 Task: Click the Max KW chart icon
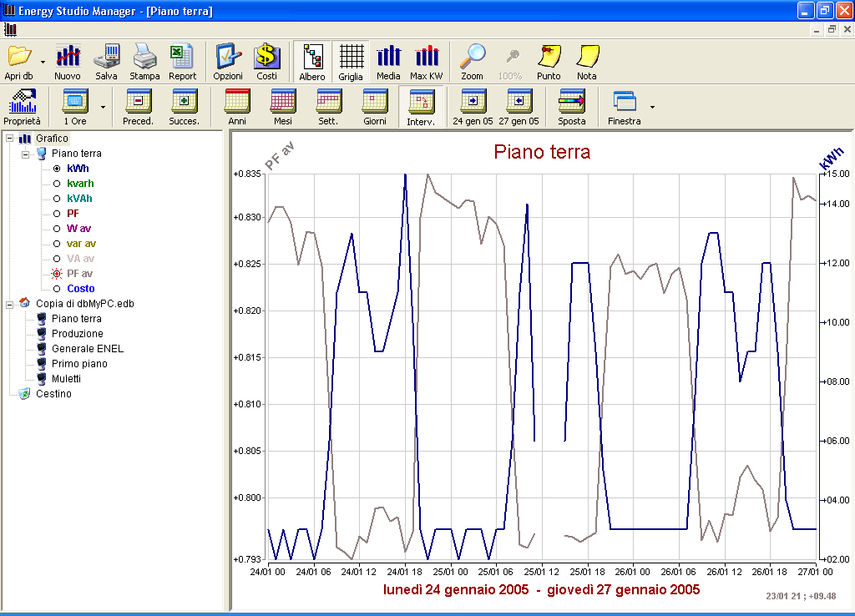(x=426, y=62)
